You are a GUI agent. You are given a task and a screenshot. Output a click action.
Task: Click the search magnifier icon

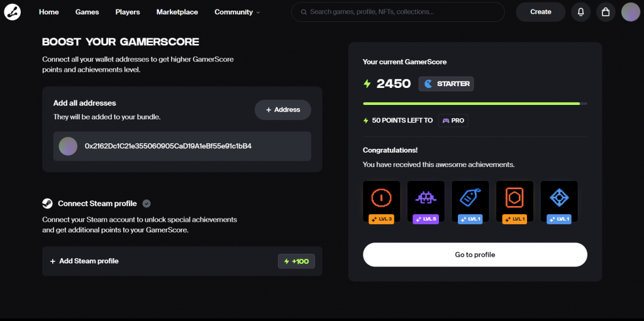(x=304, y=13)
